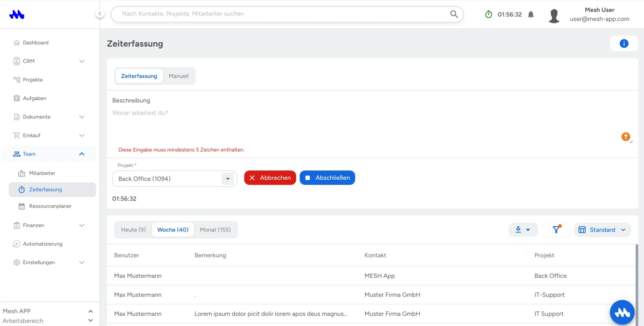Click the user avatar icon
644x326 pixels.
pyautogui.click(x=554, y=16)
